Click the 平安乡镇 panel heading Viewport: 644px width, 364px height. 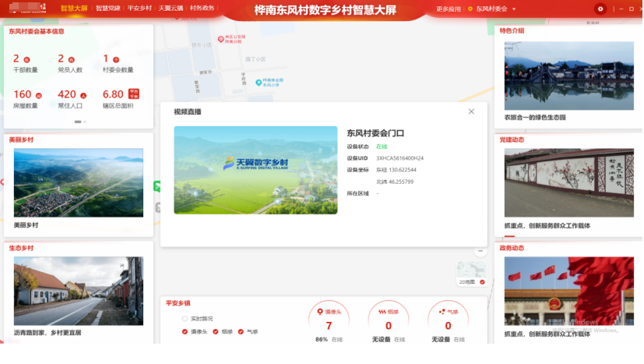pos(178,303)
